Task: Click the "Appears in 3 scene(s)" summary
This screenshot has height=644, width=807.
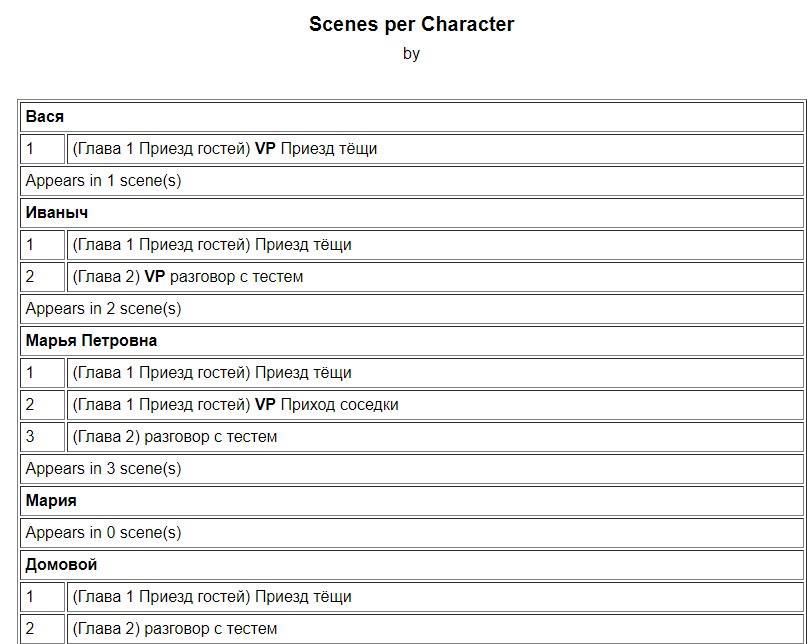Action: tap(103, 469)
